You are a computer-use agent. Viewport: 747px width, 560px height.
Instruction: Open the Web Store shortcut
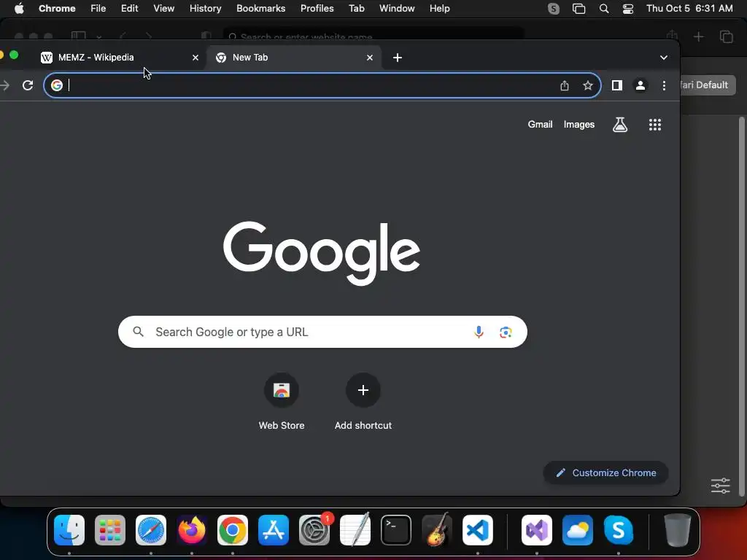tap(282, 402)
